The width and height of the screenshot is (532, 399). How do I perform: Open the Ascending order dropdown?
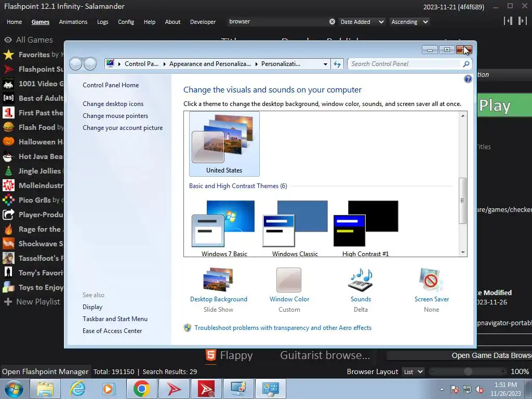click(409, 22)
